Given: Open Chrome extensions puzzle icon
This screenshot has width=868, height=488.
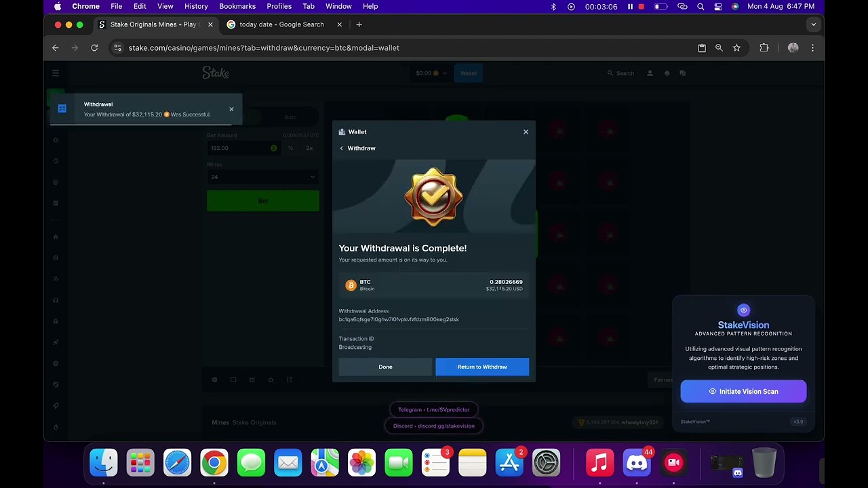Looking at the screenshot, I should (764, 47).
